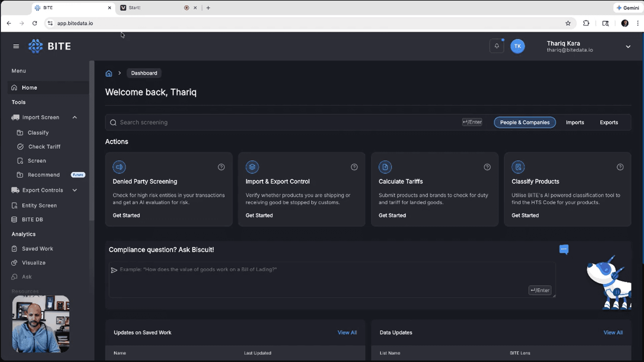The image size is (644, 362).
Task: Open the Visualize analytics tool
Action: tap(34, 263)
